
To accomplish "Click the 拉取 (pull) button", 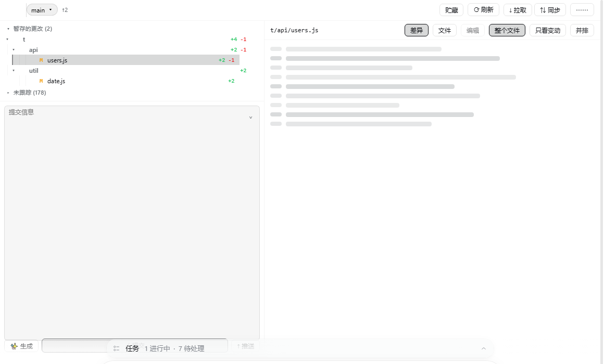I will [x=518, y=10].
